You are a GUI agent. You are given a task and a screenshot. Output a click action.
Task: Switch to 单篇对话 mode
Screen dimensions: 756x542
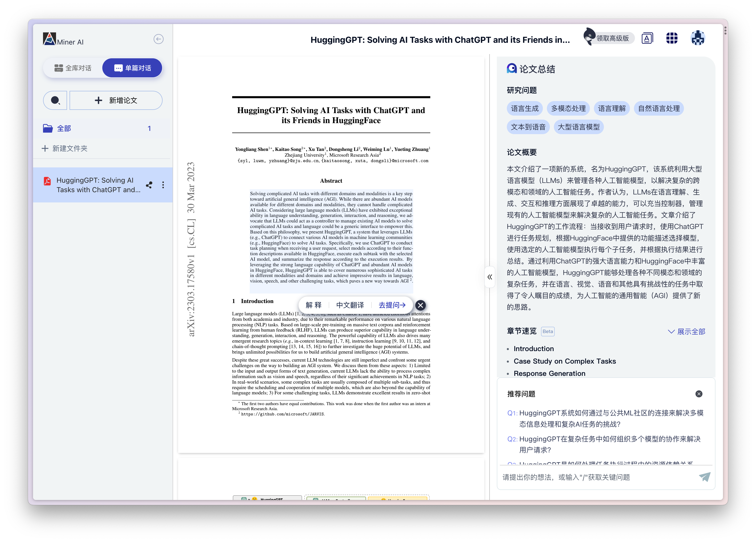pos(132,68)
